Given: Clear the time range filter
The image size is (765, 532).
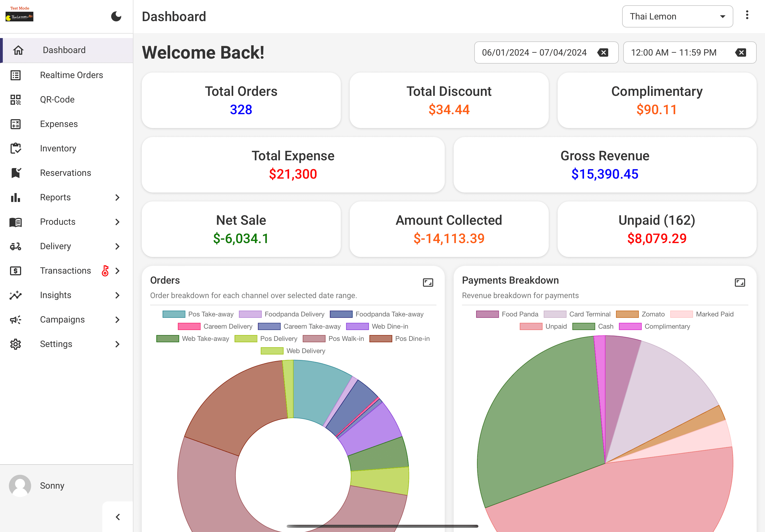Looking at the screenshot, I should point(741,52).
